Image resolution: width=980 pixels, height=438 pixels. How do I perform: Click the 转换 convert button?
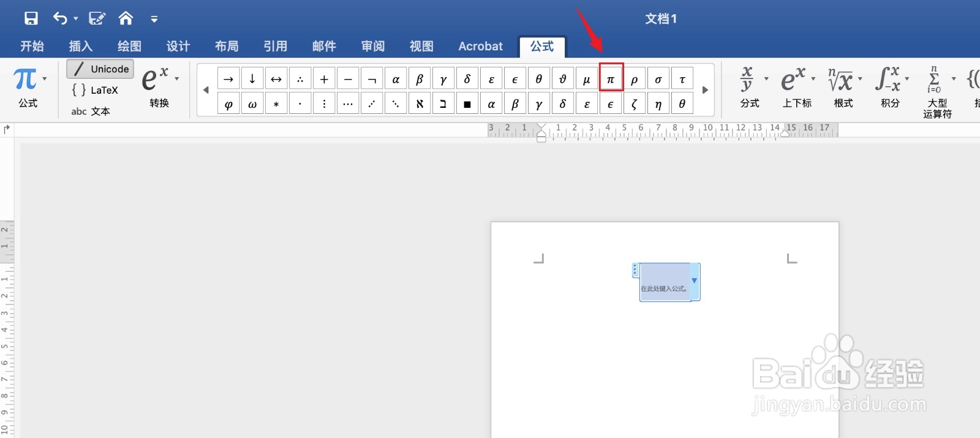(157, 87)
